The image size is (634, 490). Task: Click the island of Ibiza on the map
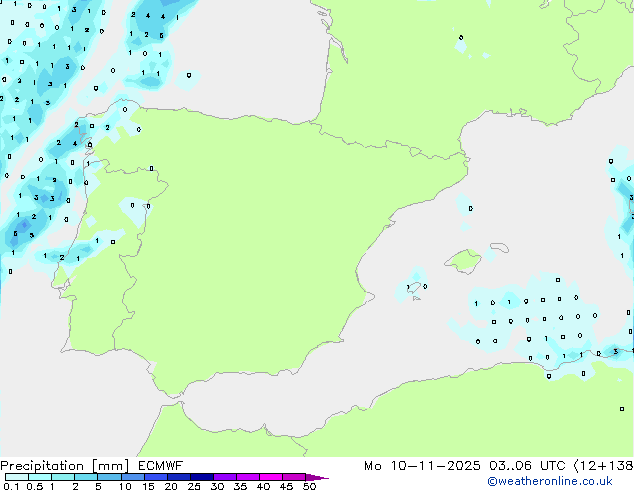click(x=413, y=288)
